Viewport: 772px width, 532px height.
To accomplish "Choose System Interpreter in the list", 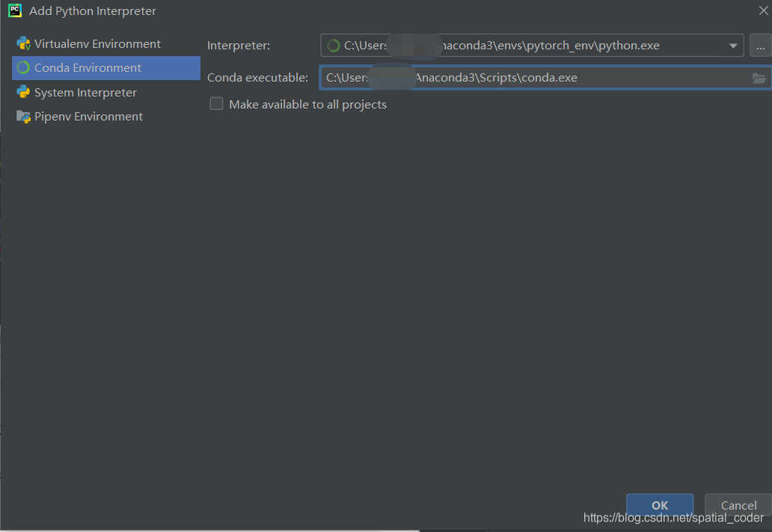I will [x=106, y=92].
